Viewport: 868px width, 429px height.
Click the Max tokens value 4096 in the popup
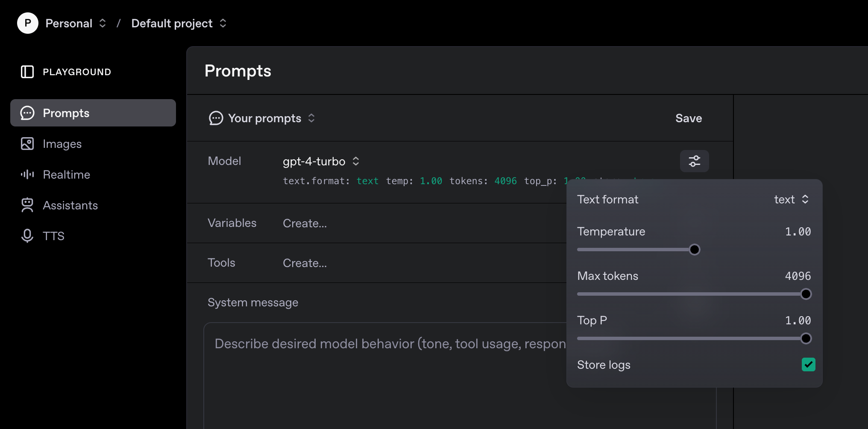pos(798,276)
